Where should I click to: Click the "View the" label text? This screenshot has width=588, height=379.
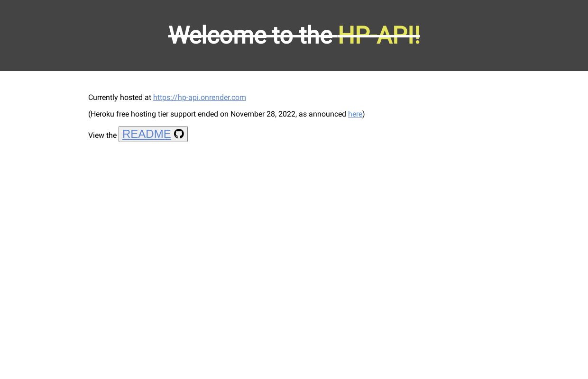[x=102, y=135]
